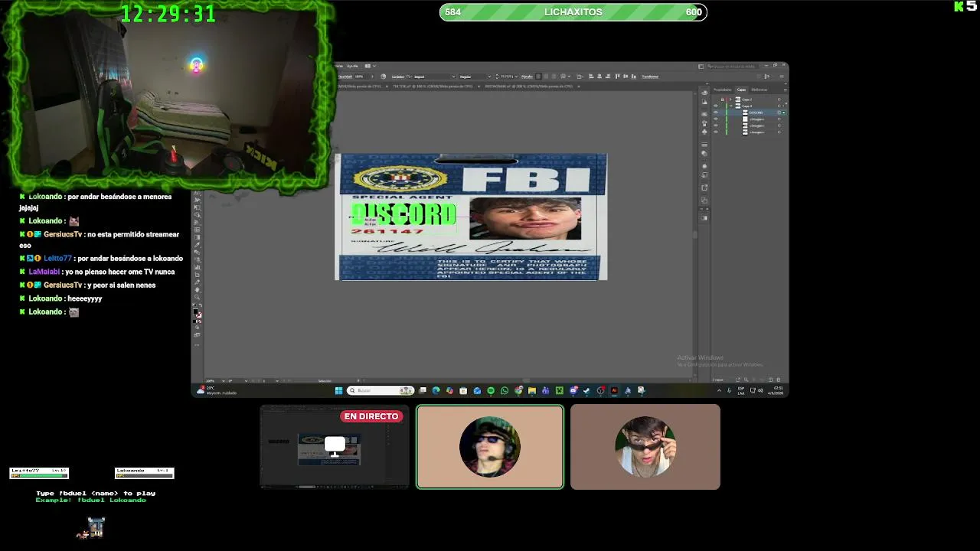The height and width of the screenshot is (551, 980).
Task: Expand the Capa 7 layer
Action: pyautogui.click(x=730, y=99)
